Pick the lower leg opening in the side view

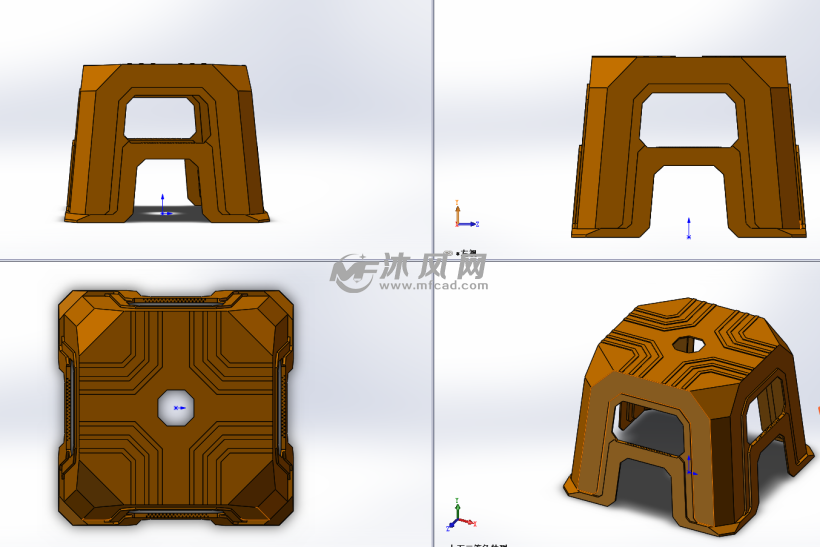pos(689,195)
